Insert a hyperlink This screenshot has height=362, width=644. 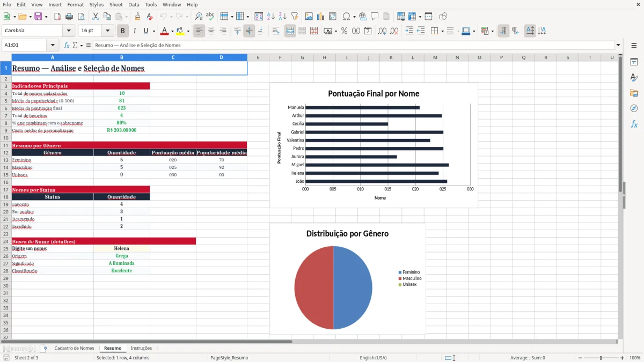point(363,17)
